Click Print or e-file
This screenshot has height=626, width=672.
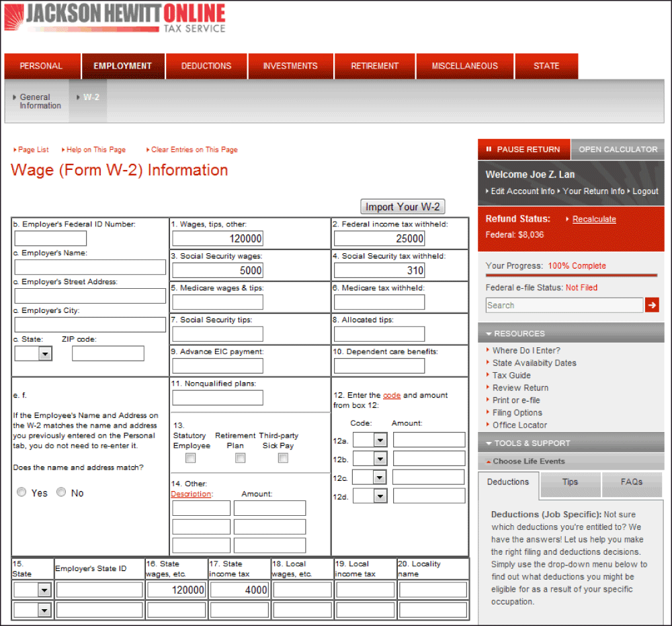coord(516,400)
